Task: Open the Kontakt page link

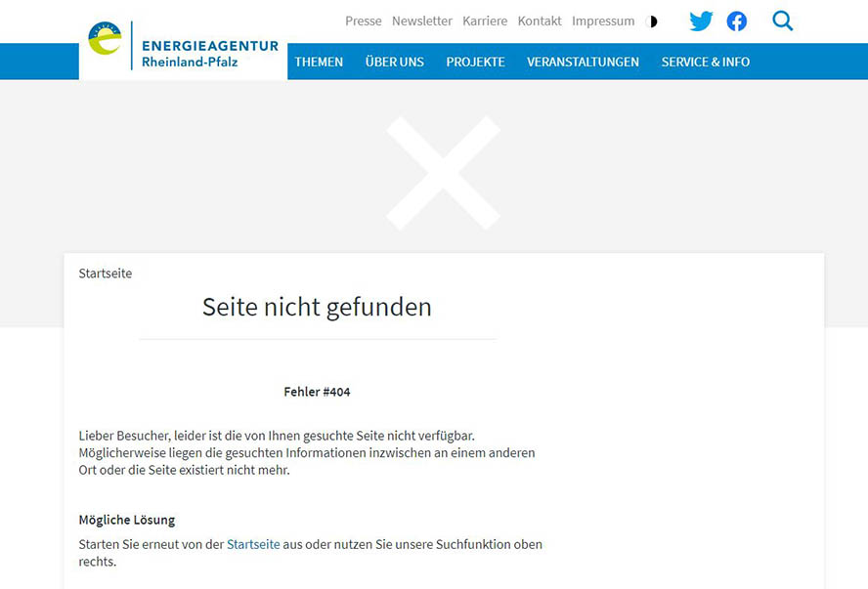Action: tap(540, 21)
